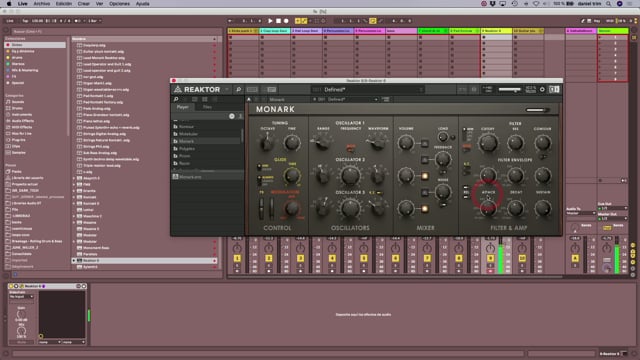Open macOS Spotlight search icon

pos(608,4)
